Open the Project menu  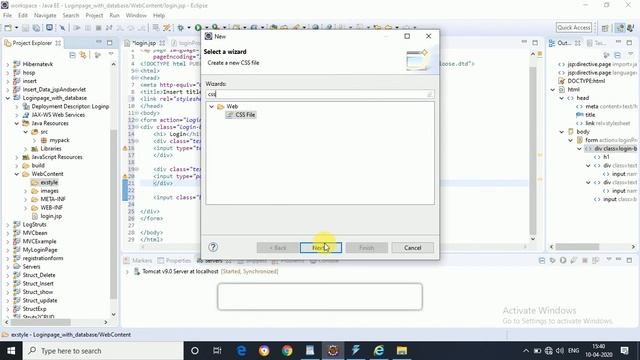pos(94,16)
